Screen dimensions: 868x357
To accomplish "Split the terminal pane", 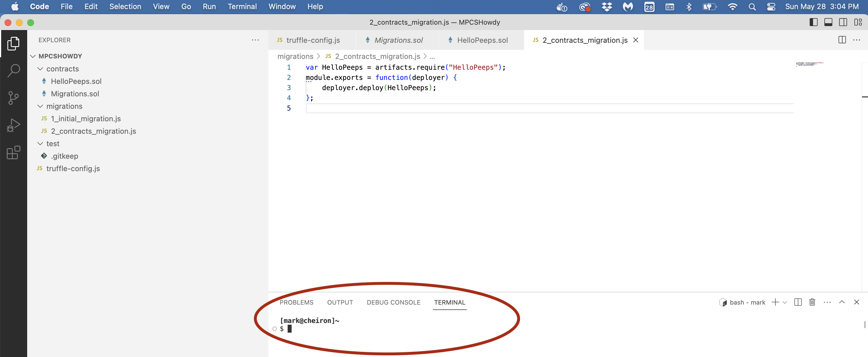I will (x=798, y=302).
